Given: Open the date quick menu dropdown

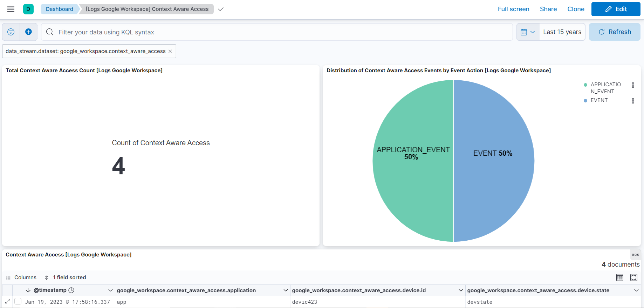Looking at the screenshot, I should click(x=528, y=32).
